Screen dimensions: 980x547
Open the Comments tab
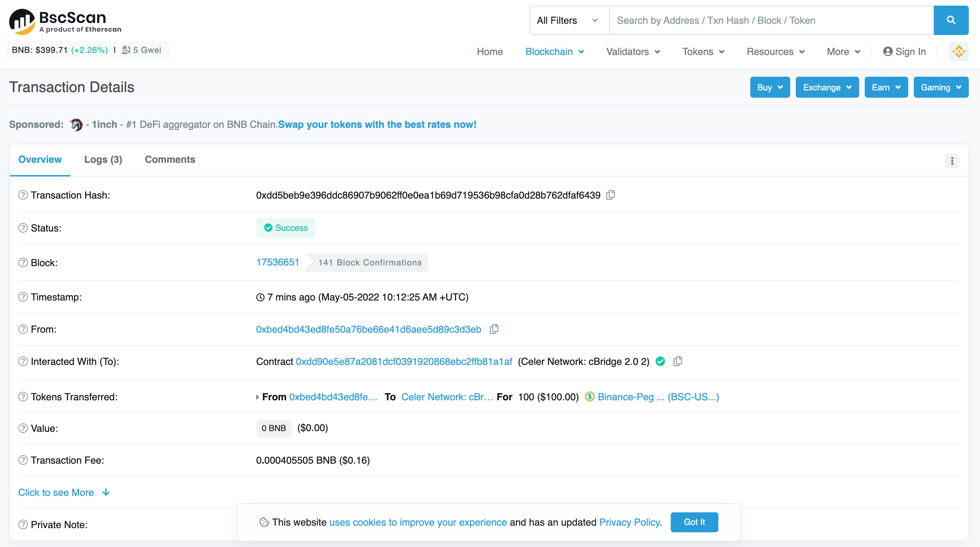[x=170, y=160]
